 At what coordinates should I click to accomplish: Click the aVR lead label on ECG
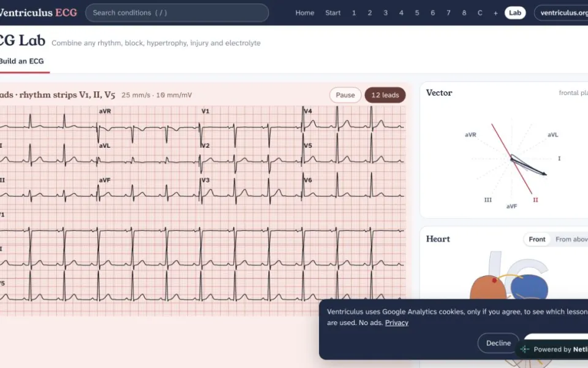[x=105, y=111]
